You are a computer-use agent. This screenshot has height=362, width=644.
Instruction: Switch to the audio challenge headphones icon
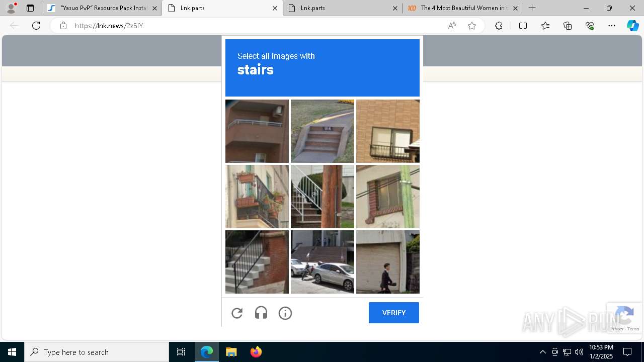point(261,313)
